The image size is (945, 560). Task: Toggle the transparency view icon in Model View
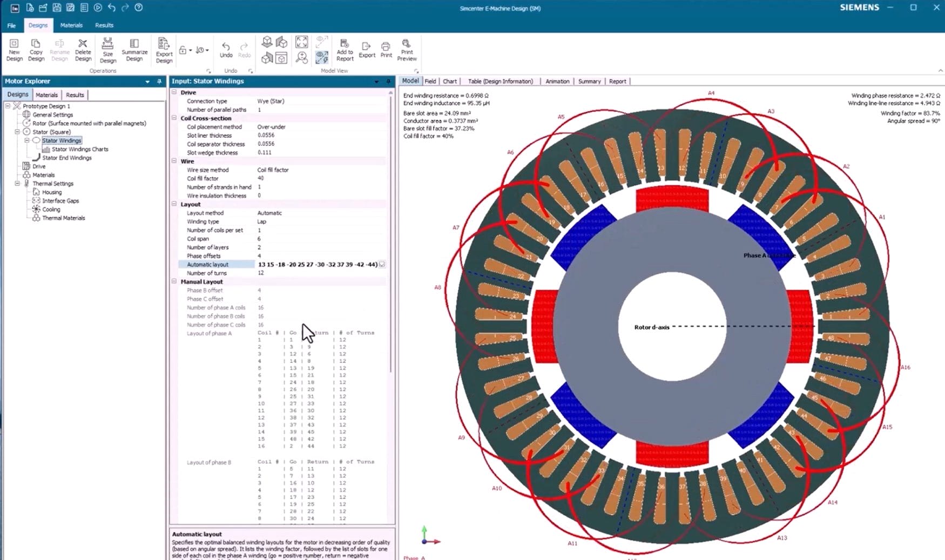[322, 57]
